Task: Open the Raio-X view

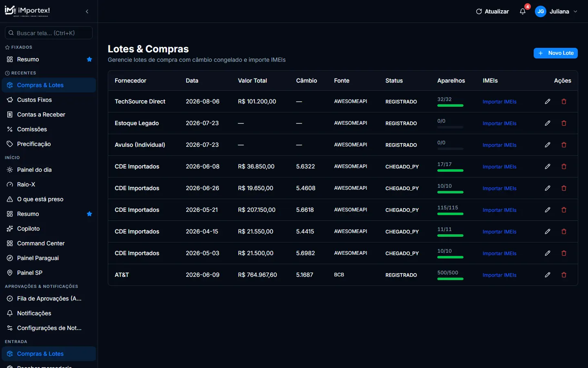Action: tap(49, 184)
